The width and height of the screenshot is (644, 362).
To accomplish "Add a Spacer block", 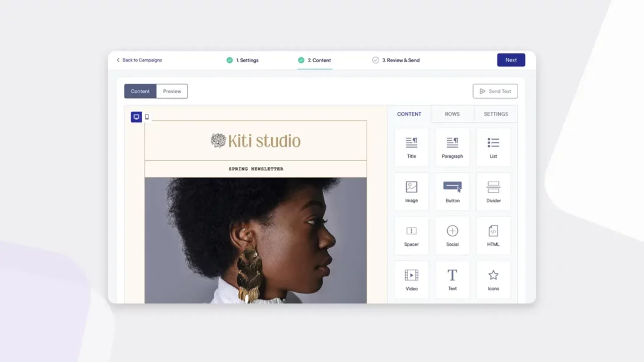I will coord(411,236).
